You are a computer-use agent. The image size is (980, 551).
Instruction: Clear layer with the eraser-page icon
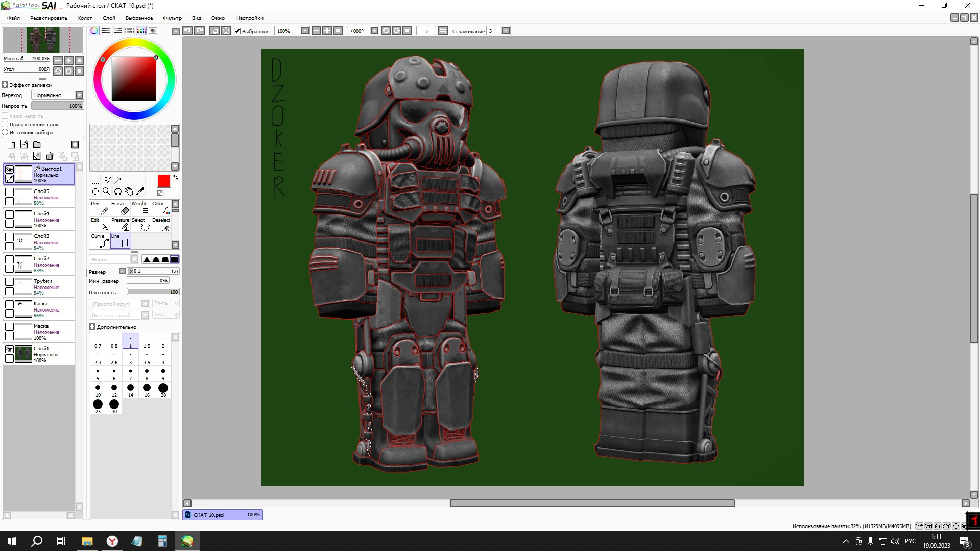[x=37, y=156]
